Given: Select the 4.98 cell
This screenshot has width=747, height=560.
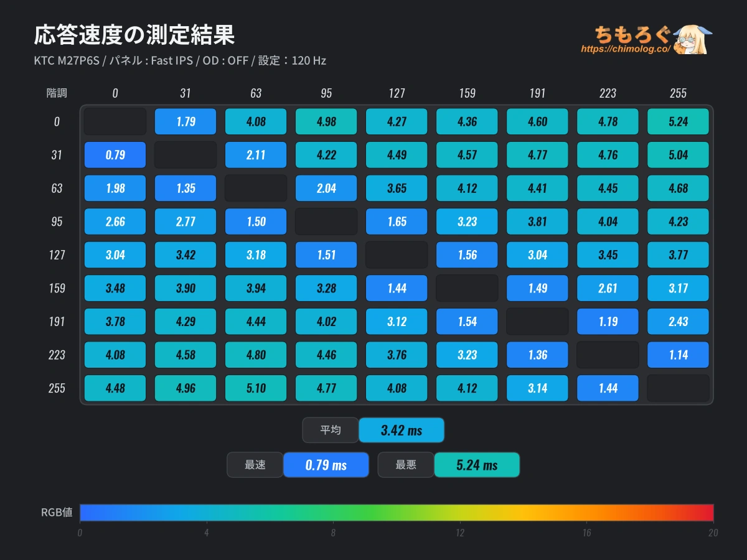Looking at the screenshot, I should pyautogui.click(x=326, y=121).
